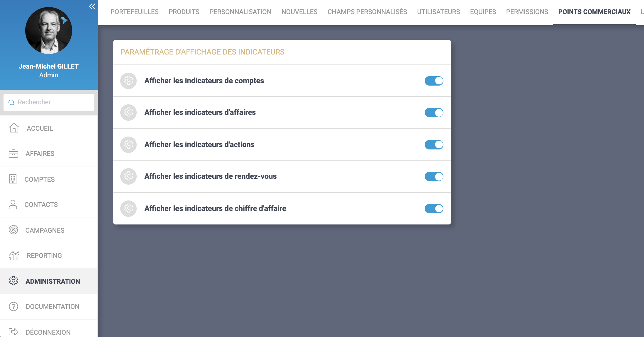Viewport: 644px width, 337px height.
Task: Collapse the sidebar with double-chevron icon
Action: click(x=92, y=6)
